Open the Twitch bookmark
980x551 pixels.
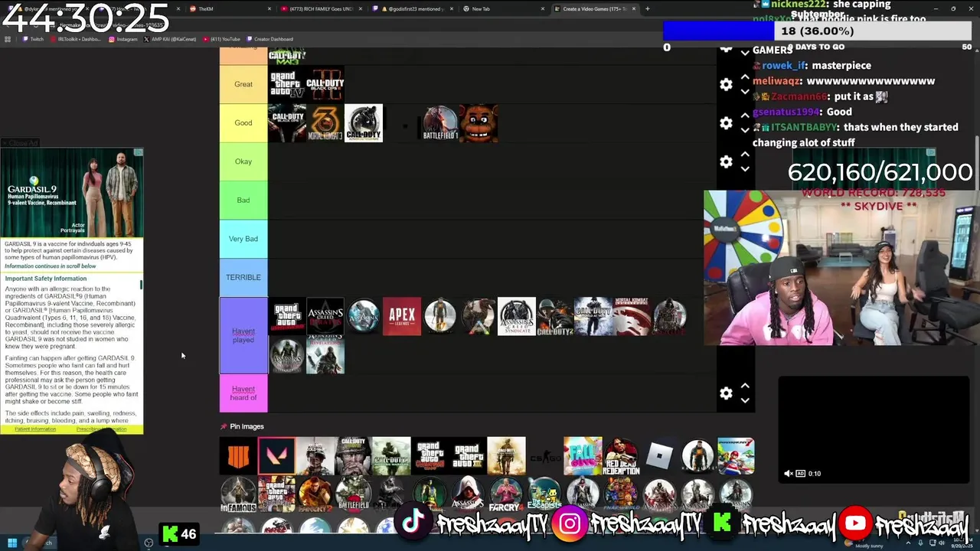pyautogui.click(x=34, y=39)
